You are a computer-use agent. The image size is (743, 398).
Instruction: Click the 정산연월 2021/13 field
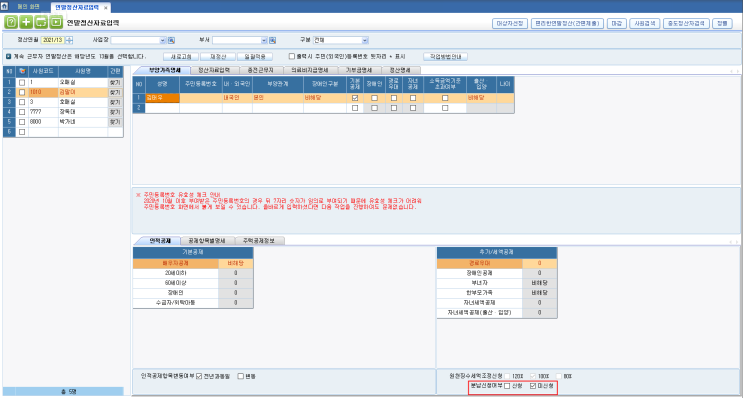coord(53,40)
